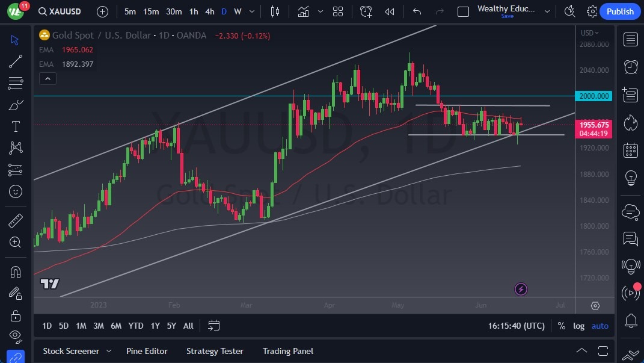
Task: Select the trend line drawing tool
Action: pyautogui.click(x=15, y=61)
